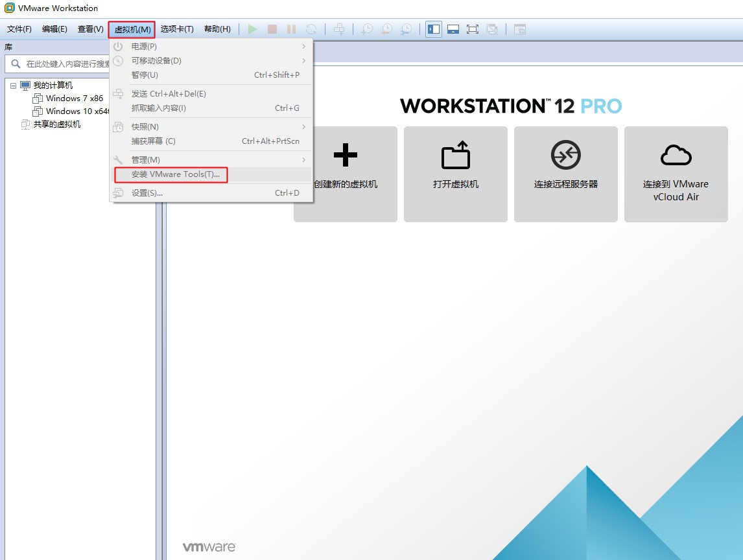Click the magnifier icon in library search

16,64
